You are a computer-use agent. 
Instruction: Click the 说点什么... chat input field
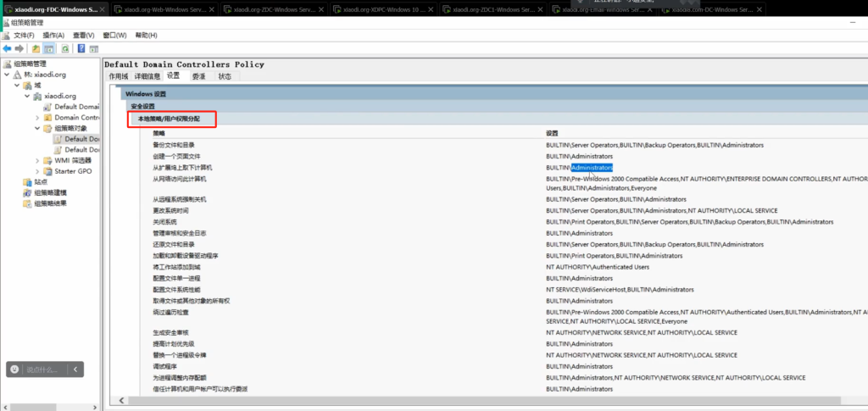click(x=42, y=369)
